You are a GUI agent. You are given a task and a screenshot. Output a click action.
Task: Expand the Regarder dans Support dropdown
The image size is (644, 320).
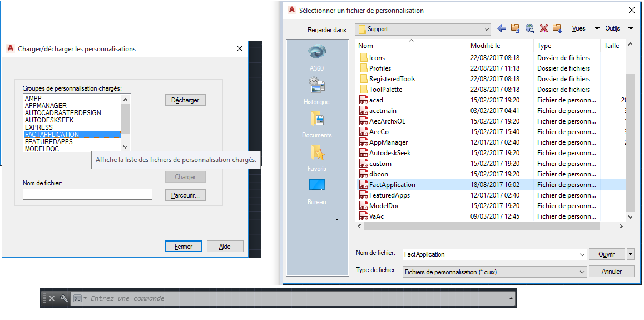click(487, 29)
